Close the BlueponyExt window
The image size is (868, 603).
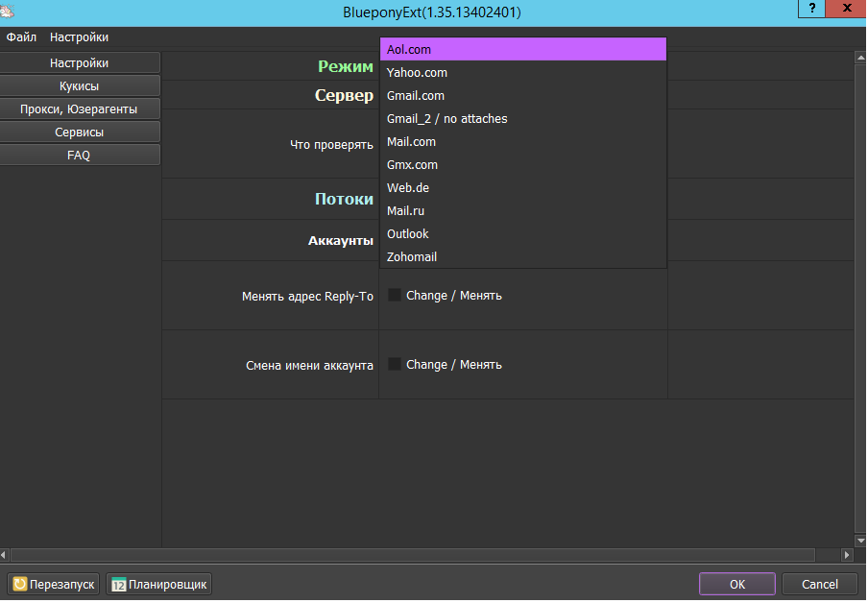click(847, 9)
